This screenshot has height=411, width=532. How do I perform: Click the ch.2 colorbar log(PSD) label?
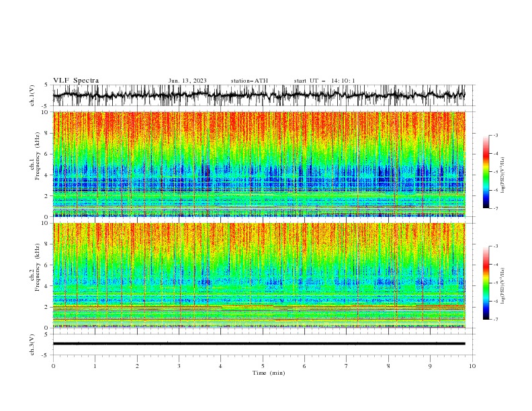point(503,286)
